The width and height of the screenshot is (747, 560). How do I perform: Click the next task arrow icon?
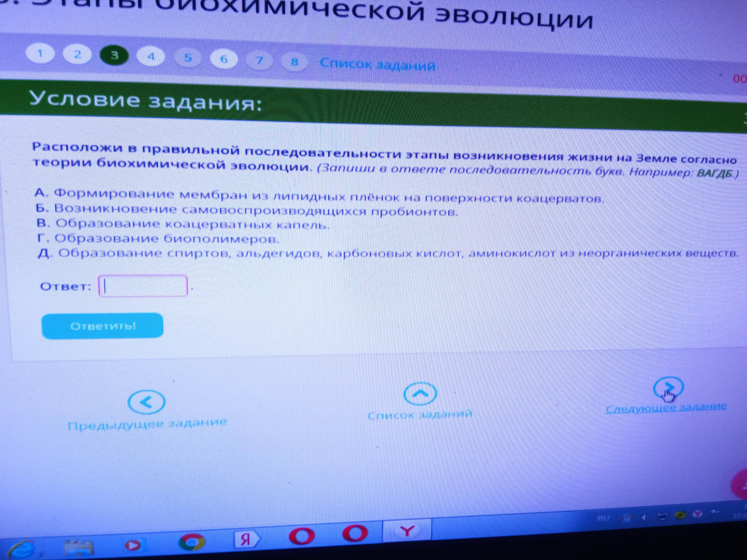(668, 388)
